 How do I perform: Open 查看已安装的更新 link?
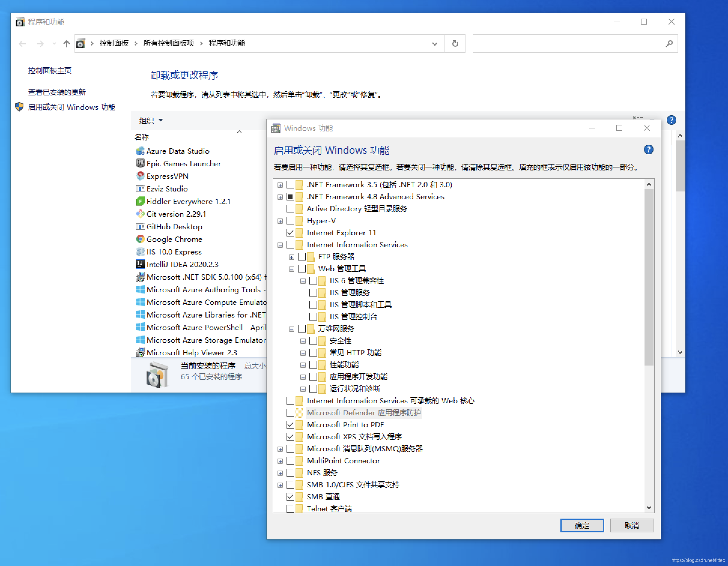[x=57, y=92]
